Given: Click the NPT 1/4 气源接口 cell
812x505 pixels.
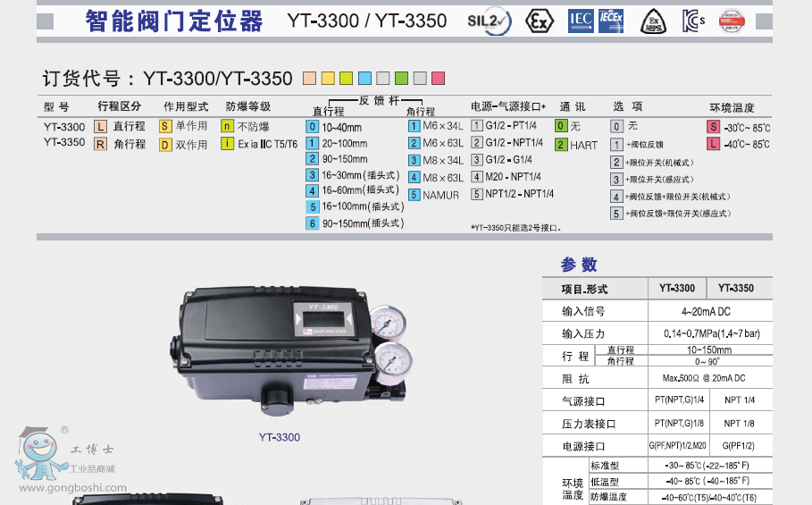Looking at the screenshot, I should pyautogui.click(x=740, y=400).
